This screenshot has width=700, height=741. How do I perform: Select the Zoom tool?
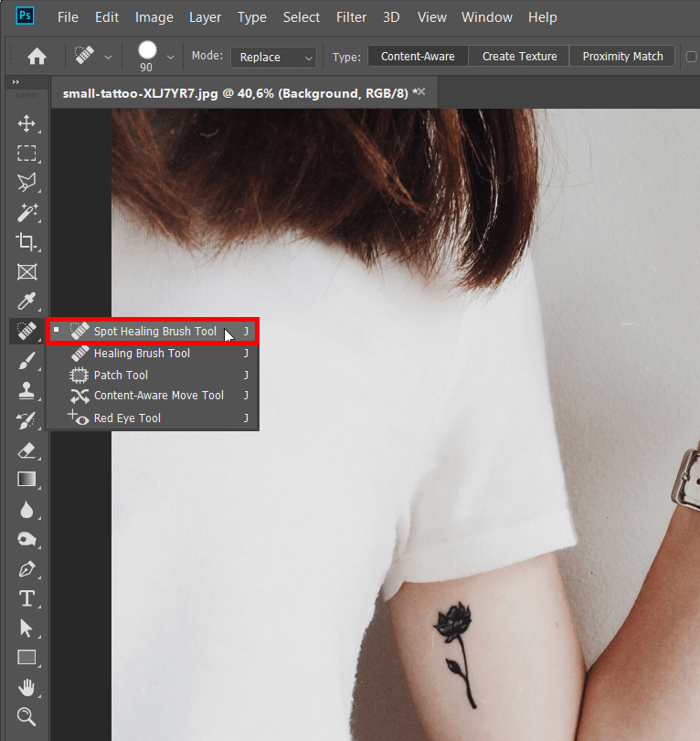tap(27, 717)
